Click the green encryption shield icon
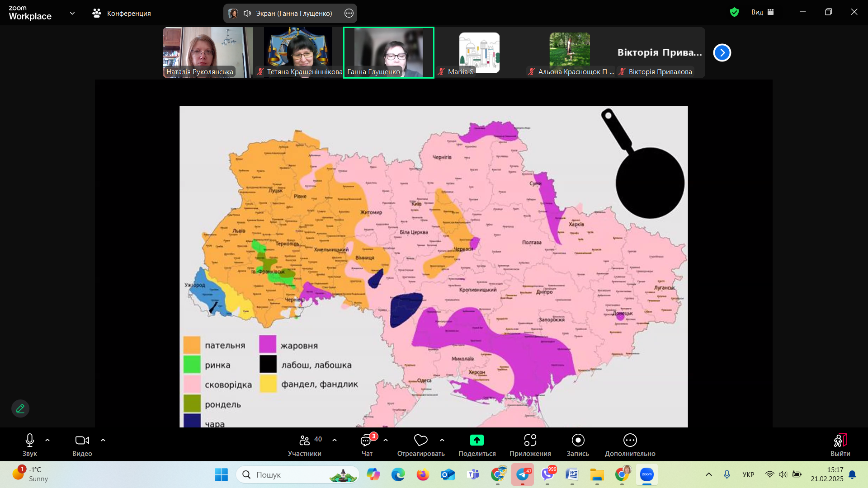The height and width of the screenshot is (488, 868). (734, 12)
